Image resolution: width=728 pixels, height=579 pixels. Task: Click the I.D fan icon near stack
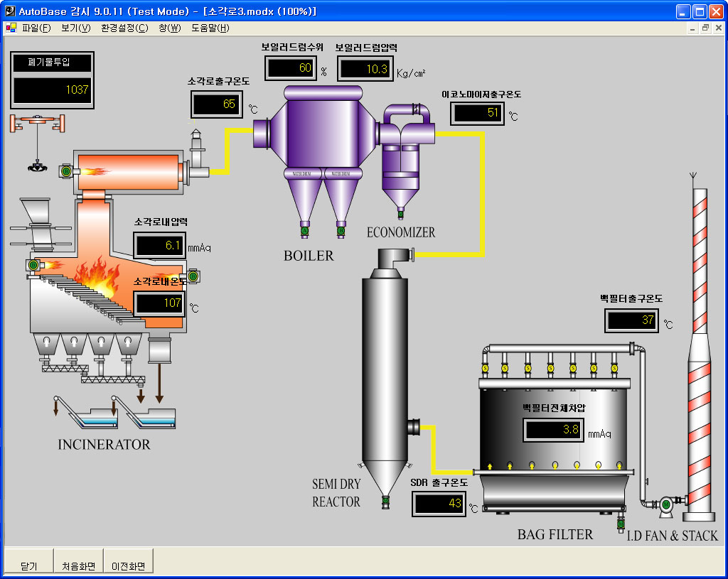click(666, 504)
